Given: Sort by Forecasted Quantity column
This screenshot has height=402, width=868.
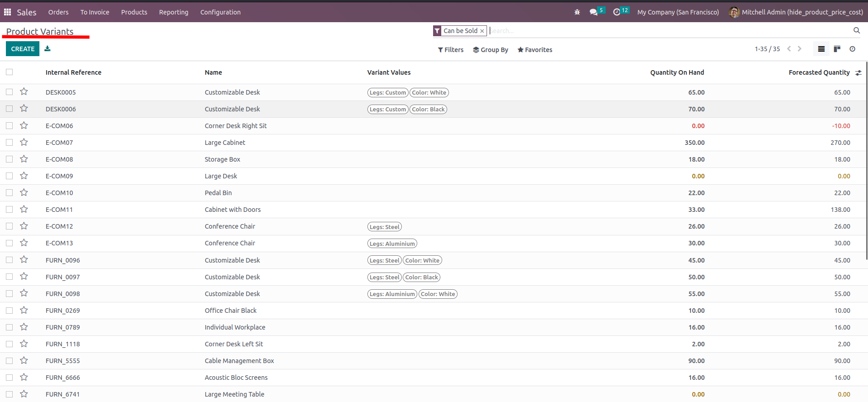Looking at the screenshot, I should pyautogui.click(x=819, y=72).
